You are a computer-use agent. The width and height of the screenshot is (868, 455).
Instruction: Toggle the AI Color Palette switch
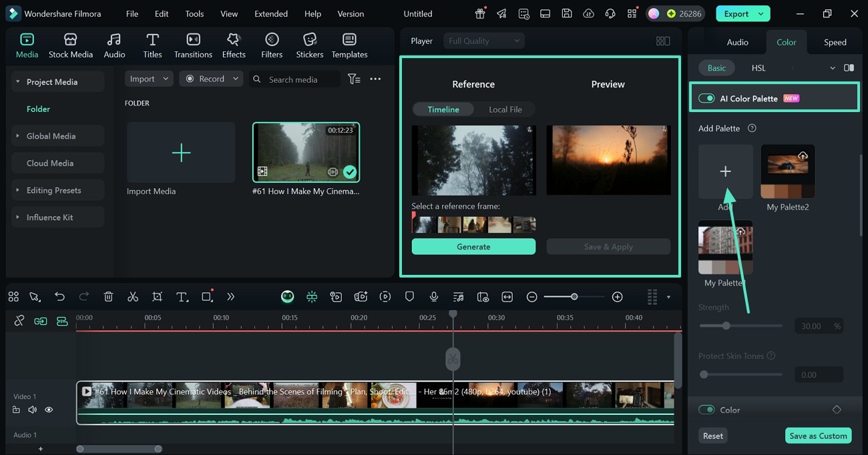pyautogui.click(x=706, y=98)
